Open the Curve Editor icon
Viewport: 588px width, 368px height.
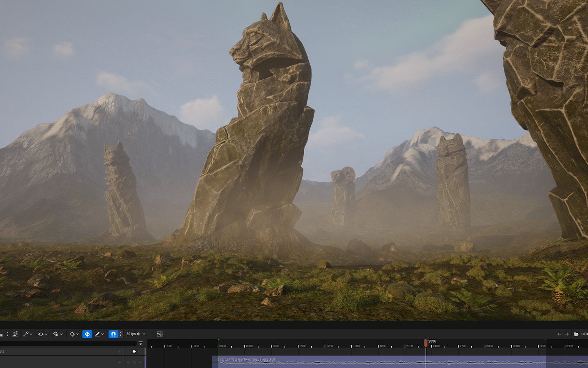(160, 334)
